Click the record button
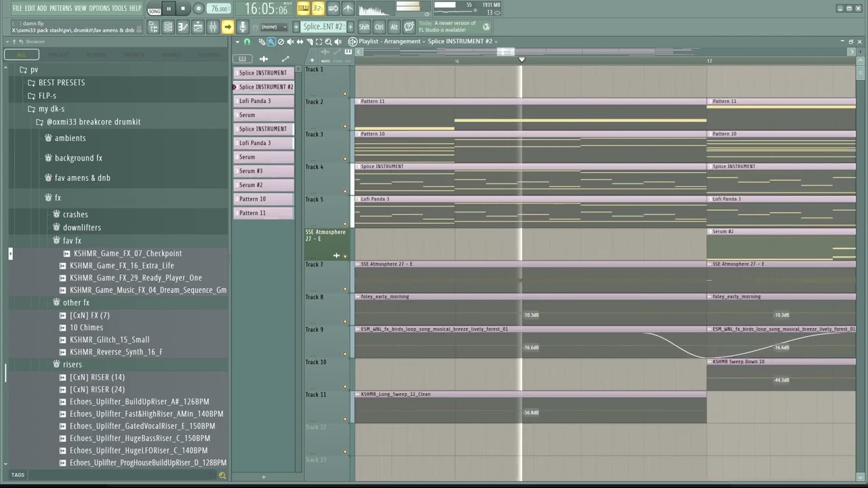868x488 pixels. click(x=199, y=9)
